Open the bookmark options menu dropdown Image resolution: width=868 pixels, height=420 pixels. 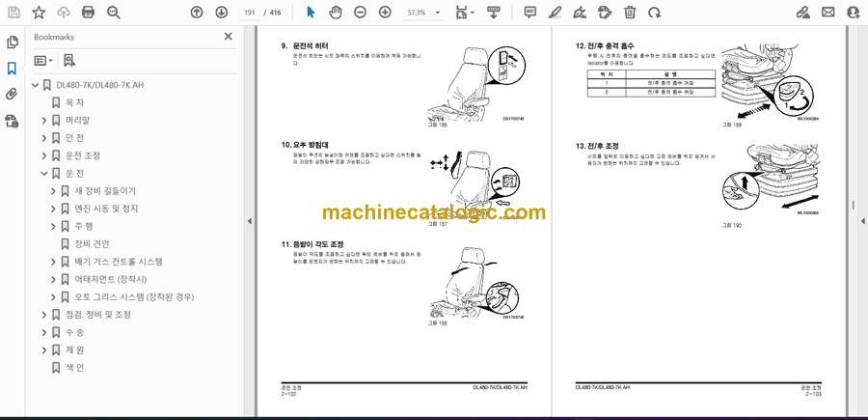click(43, 61)
